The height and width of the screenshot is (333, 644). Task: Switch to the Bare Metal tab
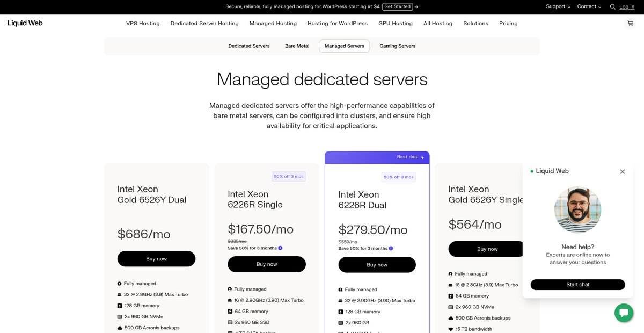pyautogui.click(x=297, y=46)
